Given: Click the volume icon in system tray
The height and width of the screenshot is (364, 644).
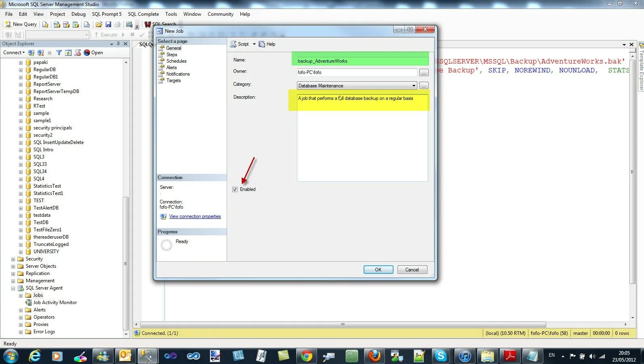Looking at the screenshot, I should [592, 356].
